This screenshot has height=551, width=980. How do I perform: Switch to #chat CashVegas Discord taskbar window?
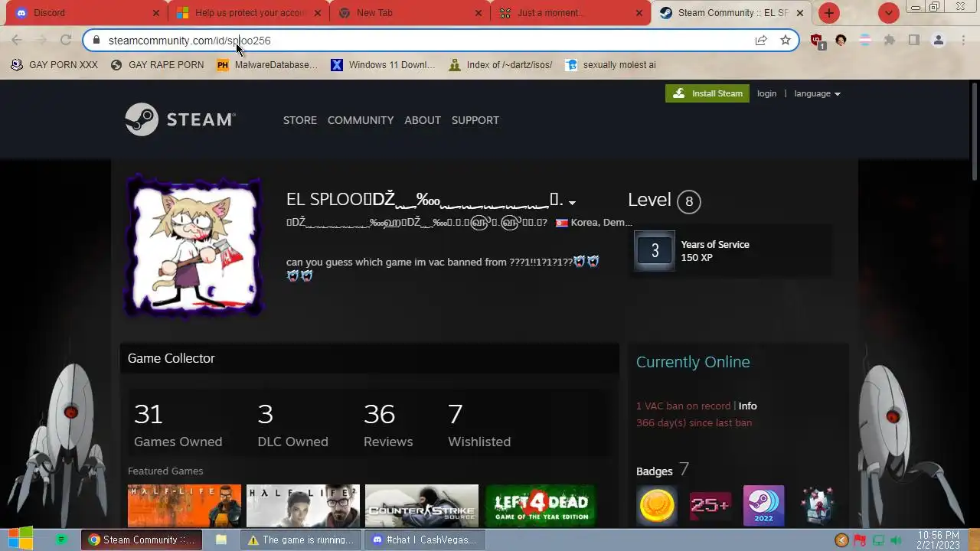coord(424,540)
